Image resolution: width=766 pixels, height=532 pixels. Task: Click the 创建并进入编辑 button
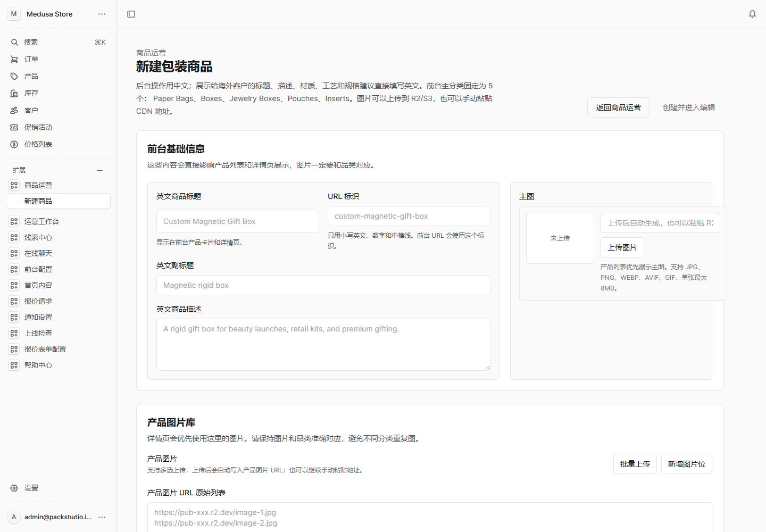pos(689,107)
